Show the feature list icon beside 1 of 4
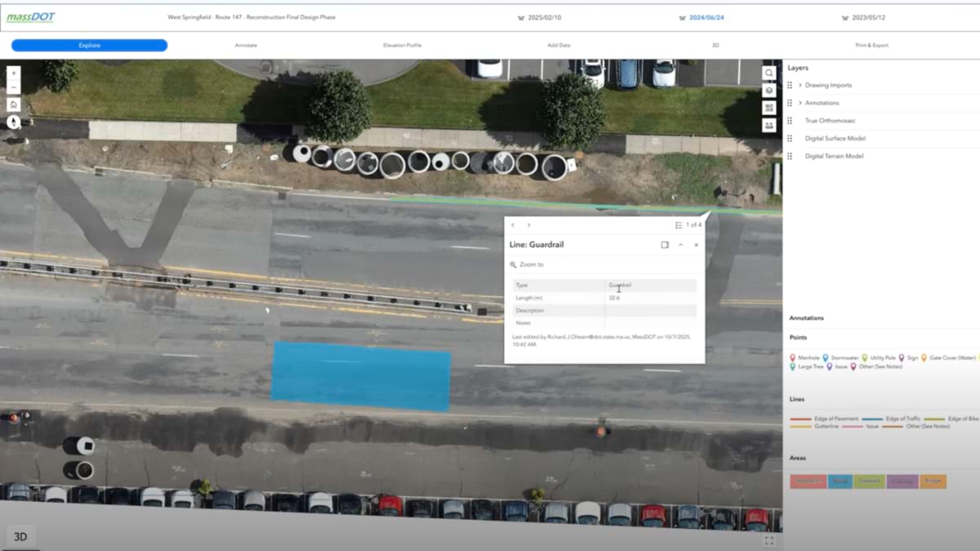The height and width of the screenshot is (551, 980). 679,225
